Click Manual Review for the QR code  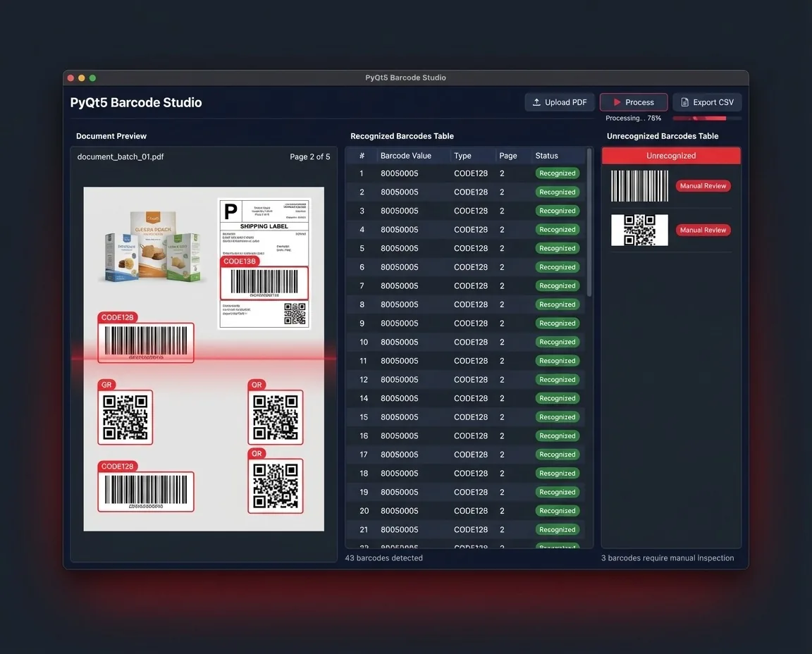pyautogui.click(x=703, y=230)
